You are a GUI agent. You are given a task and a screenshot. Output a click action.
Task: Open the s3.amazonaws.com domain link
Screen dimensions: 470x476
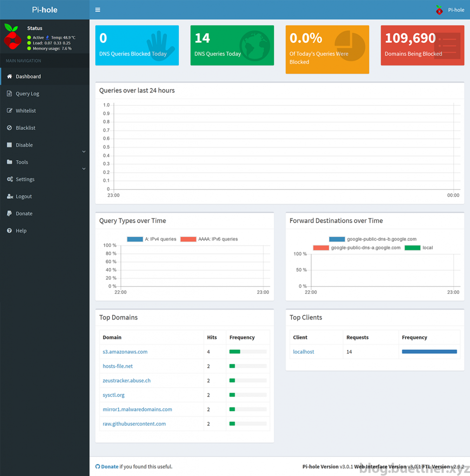125,352
